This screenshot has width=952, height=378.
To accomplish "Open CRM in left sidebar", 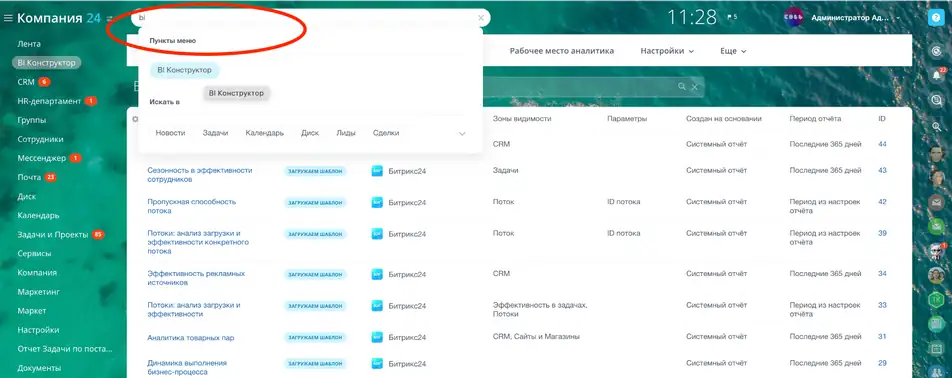I will coord(26,82).
